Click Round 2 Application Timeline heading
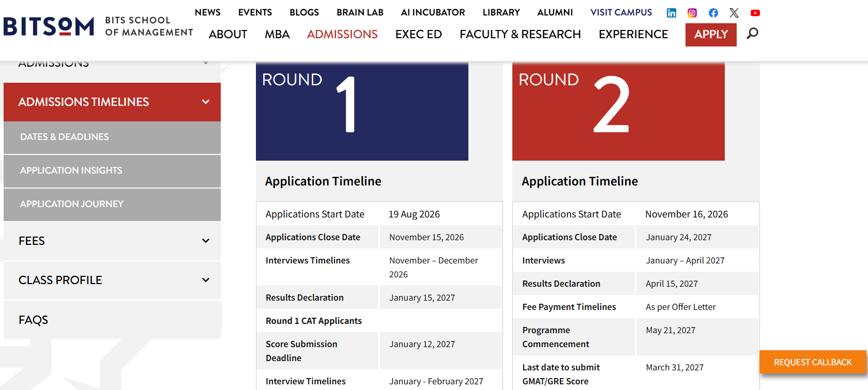Screen dimensions: 868x390 (x=580, y=181)
